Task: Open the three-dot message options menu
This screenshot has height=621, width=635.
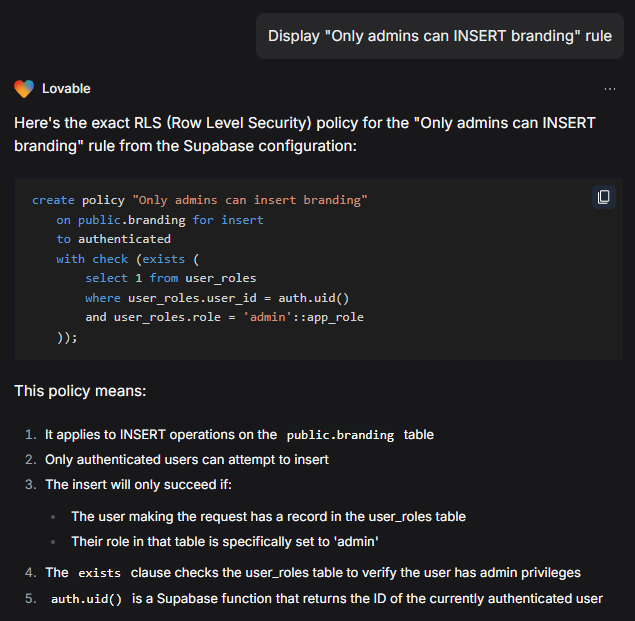Action: [610, 89]
